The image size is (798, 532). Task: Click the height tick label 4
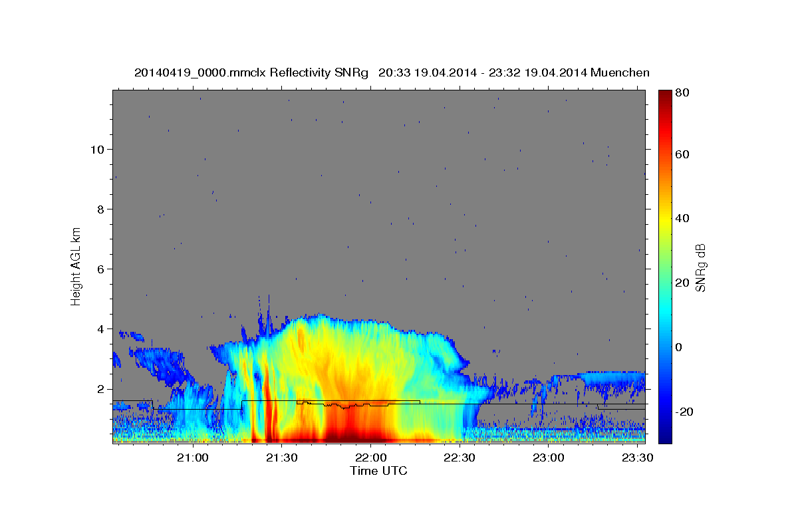click(100, 329)
